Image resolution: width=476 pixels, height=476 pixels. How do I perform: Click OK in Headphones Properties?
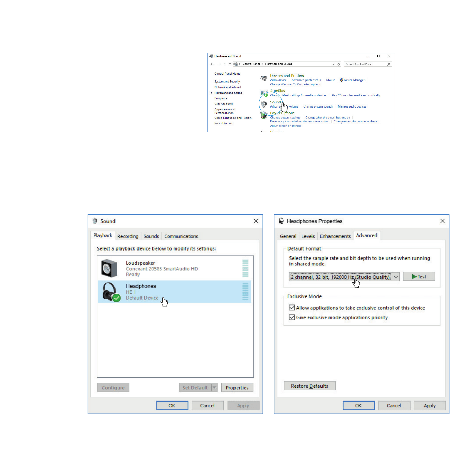pos(359,406)
